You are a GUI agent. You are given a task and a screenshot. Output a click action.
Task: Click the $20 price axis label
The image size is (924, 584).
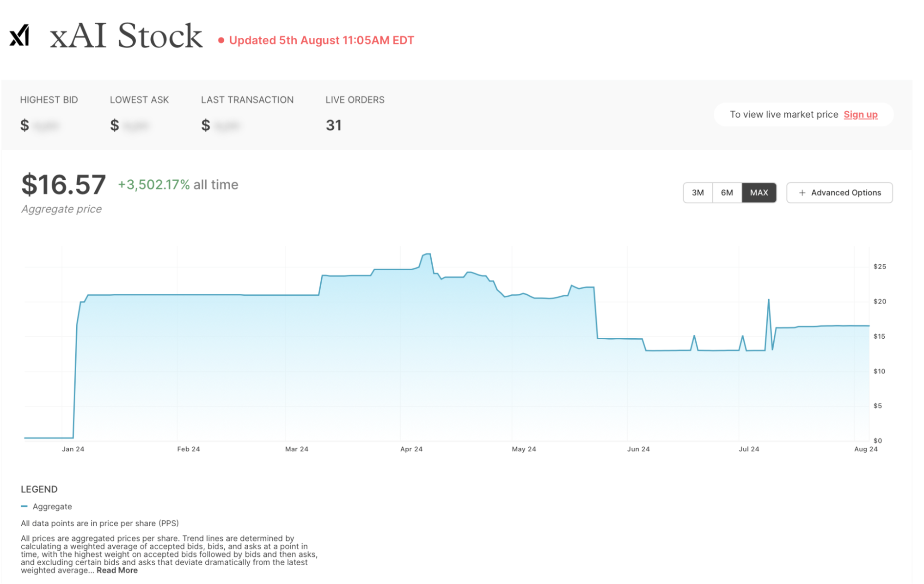[880, 302]
